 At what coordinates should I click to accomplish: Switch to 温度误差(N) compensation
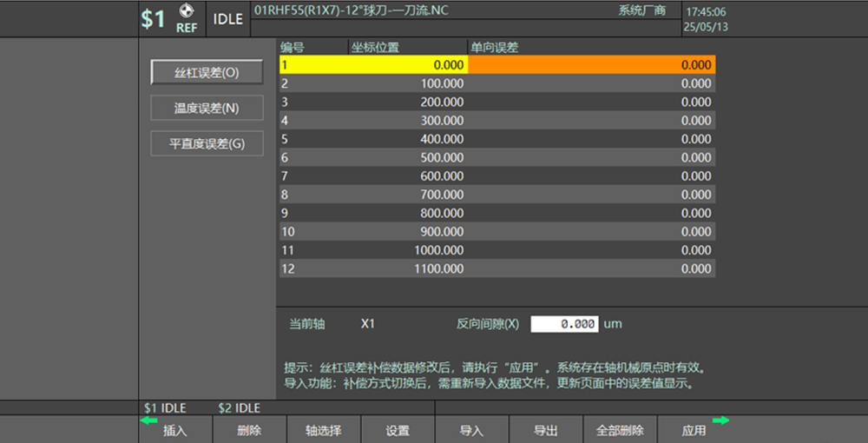click(207, 109)
